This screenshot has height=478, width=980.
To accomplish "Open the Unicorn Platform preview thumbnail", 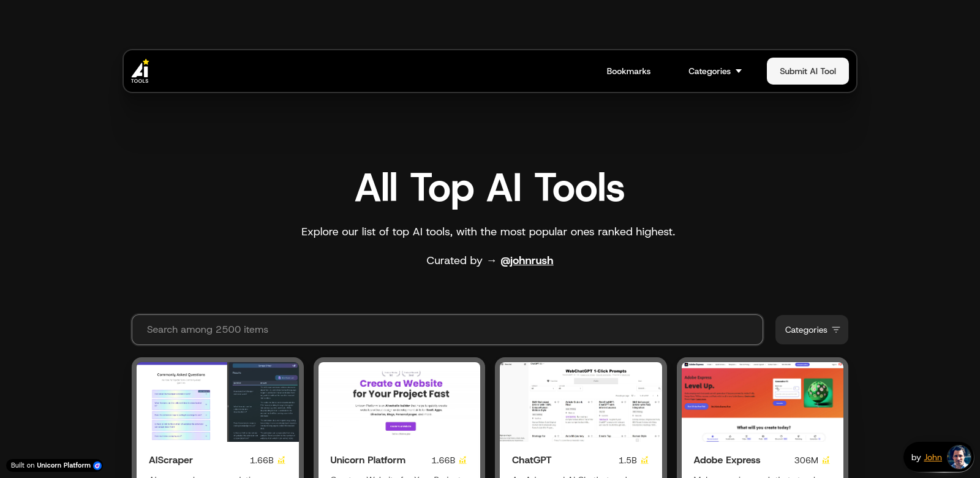I will click(x=399, y=402).
